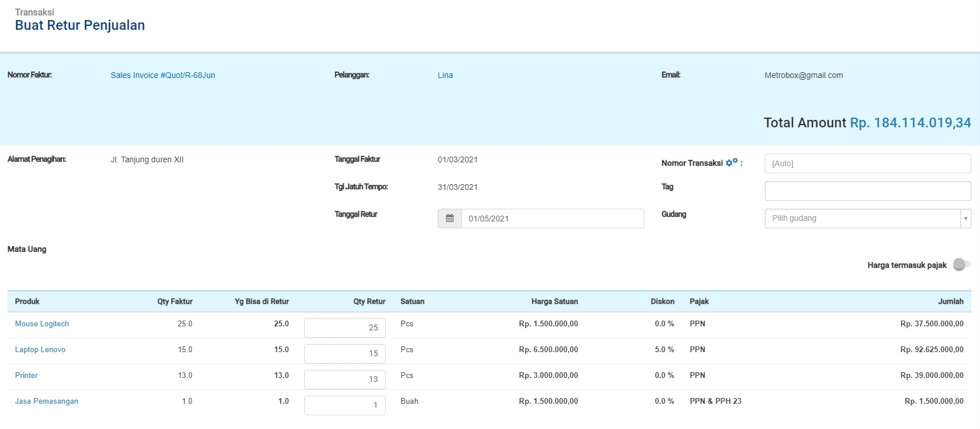
Task: Click the Tag input field
Action: (x=868, y=191)
